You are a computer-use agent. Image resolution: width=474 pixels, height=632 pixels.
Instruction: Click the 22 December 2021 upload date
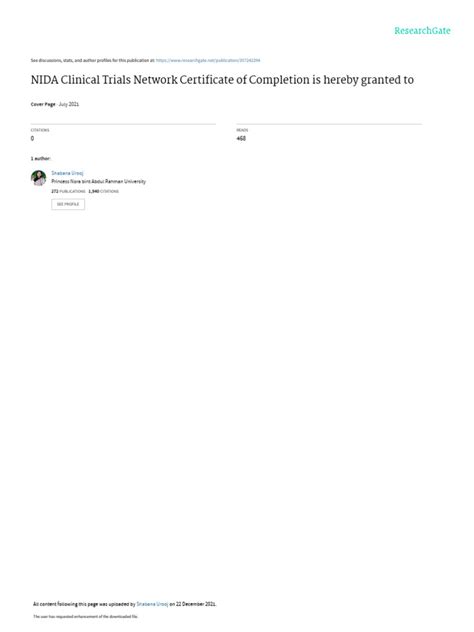(x=196, y=604)
